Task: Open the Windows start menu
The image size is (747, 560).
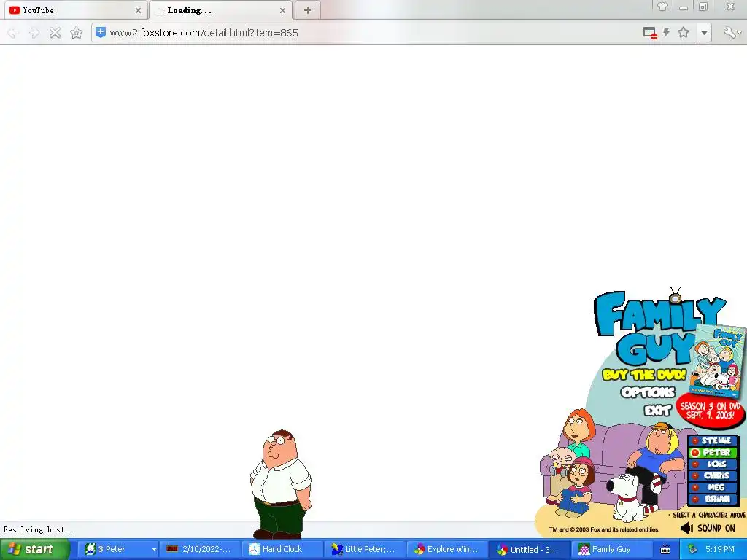Action: [35, 549]
